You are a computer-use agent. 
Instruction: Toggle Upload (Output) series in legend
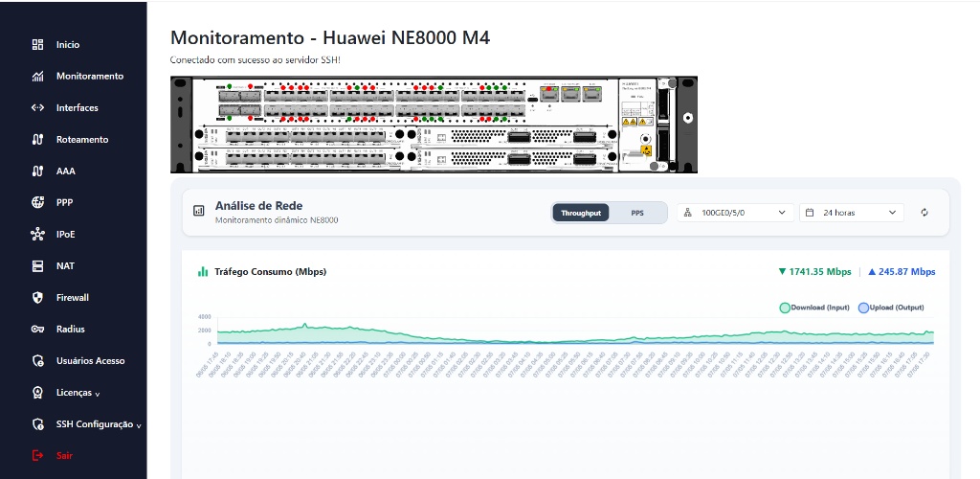click(891, 308)
